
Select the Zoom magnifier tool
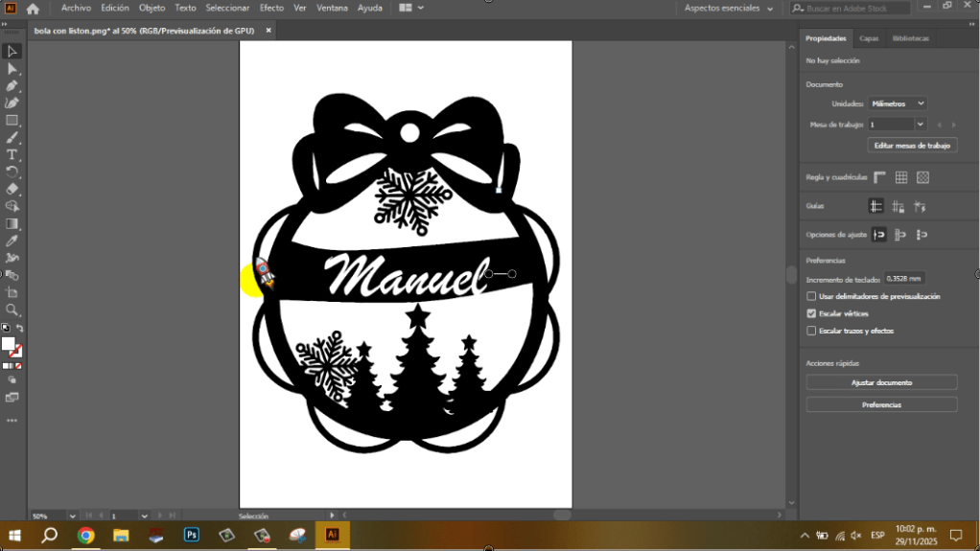coord(12,310)
